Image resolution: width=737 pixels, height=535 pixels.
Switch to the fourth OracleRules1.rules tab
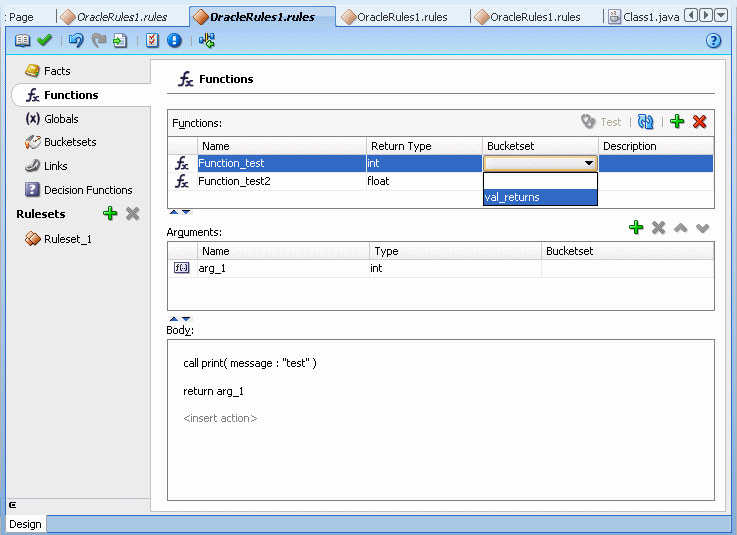click(527, 17)
